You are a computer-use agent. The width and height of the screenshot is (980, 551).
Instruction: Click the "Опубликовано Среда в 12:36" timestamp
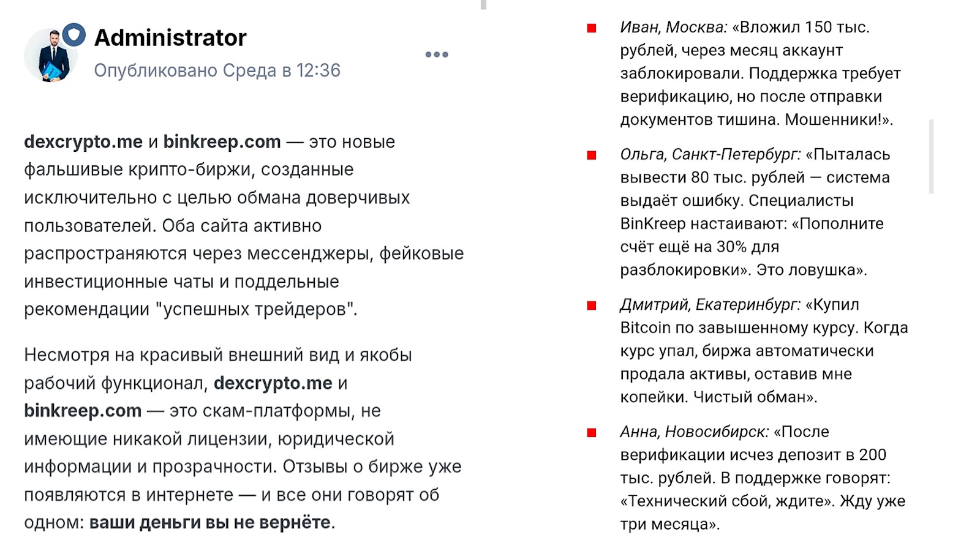pyautogui.click(x=217, y=70)
